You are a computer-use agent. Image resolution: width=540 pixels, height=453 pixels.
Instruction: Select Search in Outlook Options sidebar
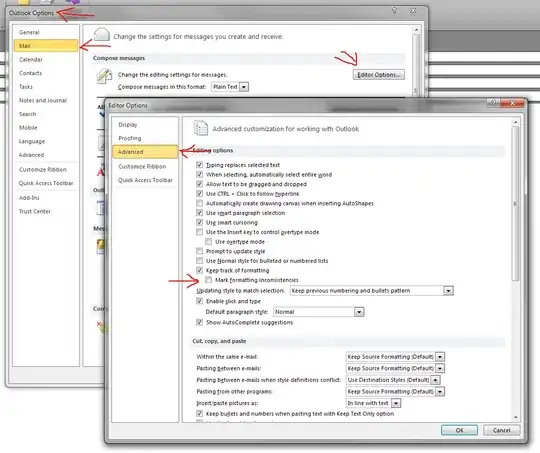46,114
